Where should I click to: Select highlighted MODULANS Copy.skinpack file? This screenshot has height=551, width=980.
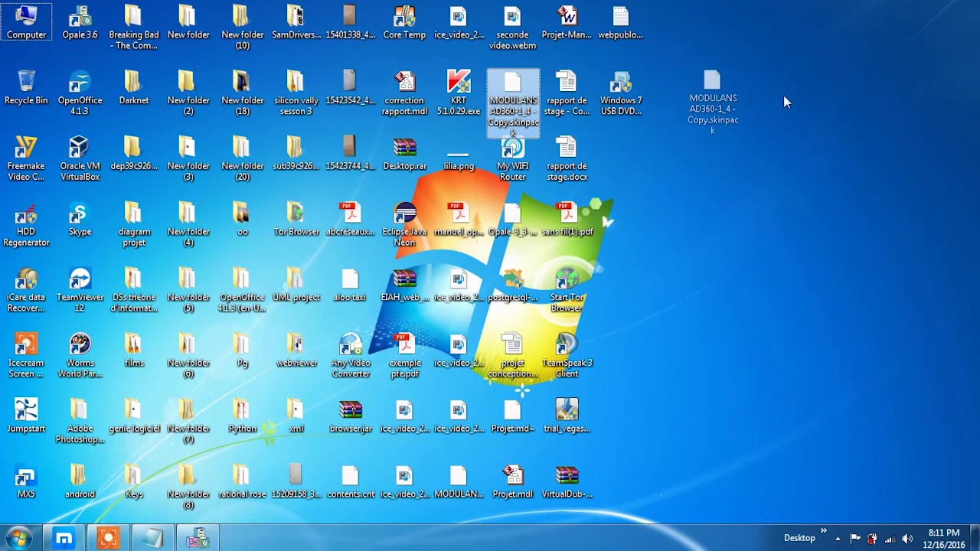pos(513,104)
